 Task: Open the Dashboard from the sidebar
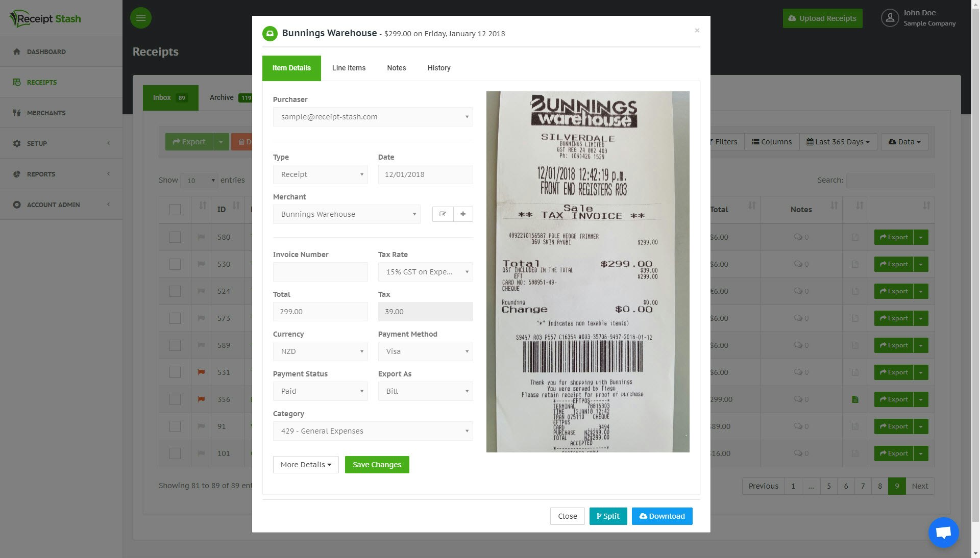46,52
